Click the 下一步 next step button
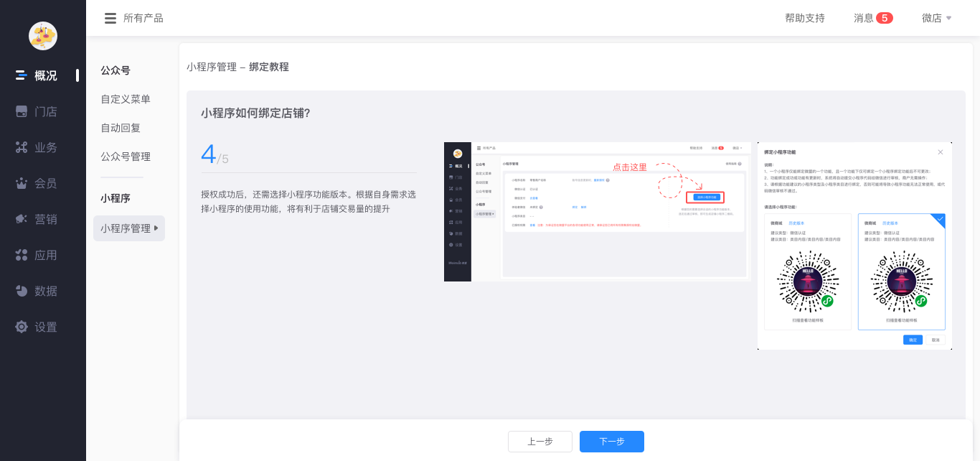The image size is (980, 461). 611,442
